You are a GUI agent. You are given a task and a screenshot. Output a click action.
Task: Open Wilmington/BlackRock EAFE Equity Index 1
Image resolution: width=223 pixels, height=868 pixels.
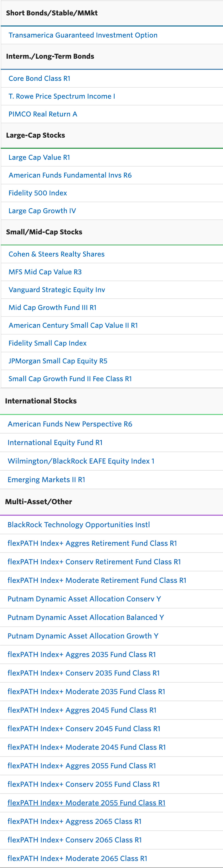click(81, 461)
